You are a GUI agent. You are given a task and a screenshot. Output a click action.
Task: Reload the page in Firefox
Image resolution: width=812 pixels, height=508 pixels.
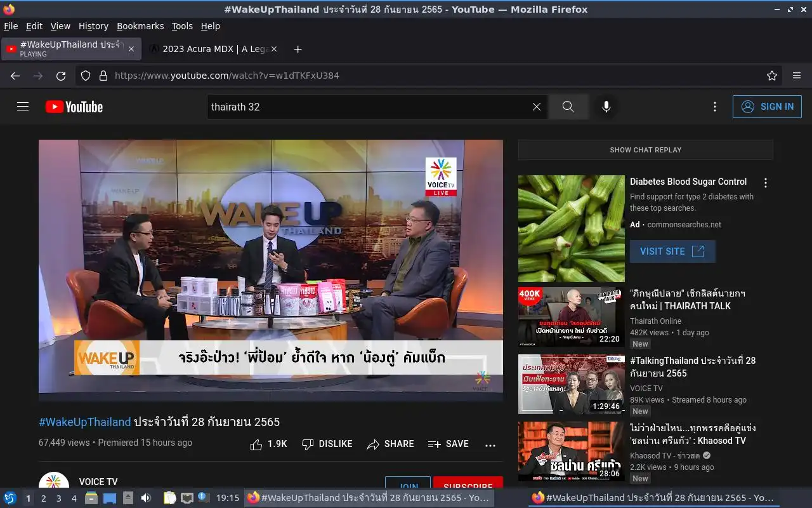[x=61, y=76]
